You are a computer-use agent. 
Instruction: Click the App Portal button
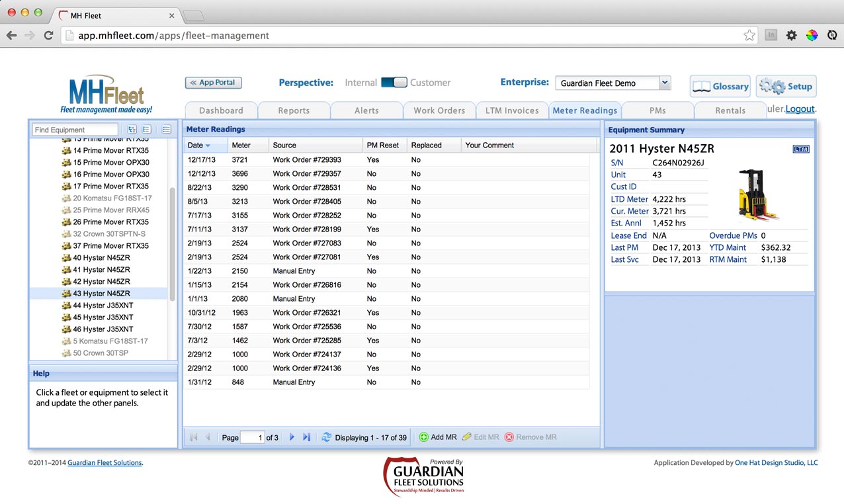213,83
